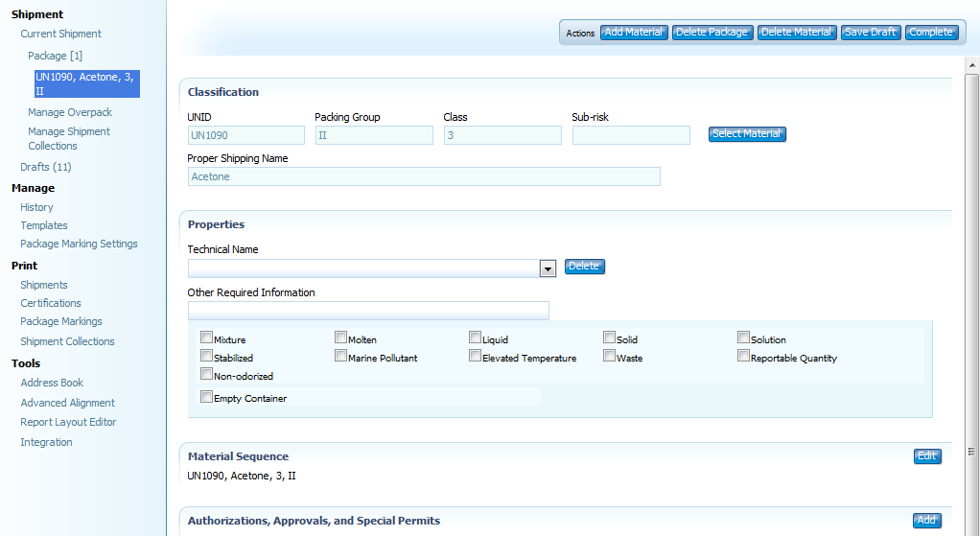
Task: Save the shipment using Save Draft
Action: [870, 33]
